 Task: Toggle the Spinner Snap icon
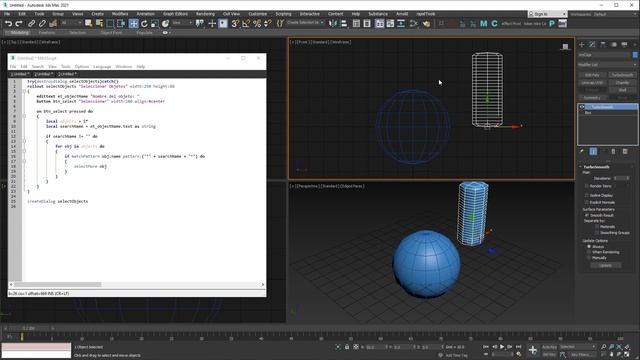(x=267, y=24)
